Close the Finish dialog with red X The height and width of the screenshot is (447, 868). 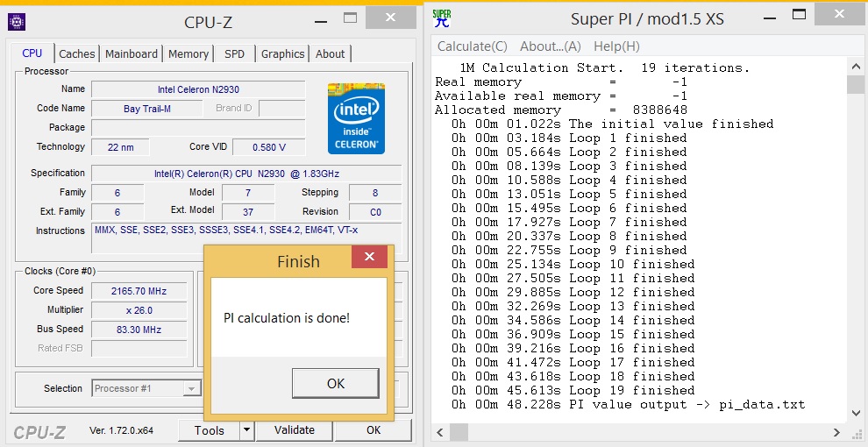[x=369, y=257]
